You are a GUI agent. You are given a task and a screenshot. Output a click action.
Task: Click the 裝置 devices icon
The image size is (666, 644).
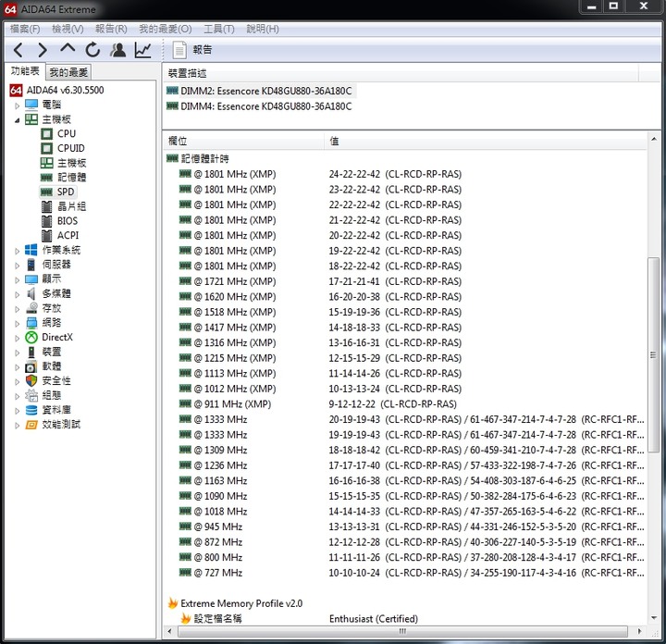[31, 352]
